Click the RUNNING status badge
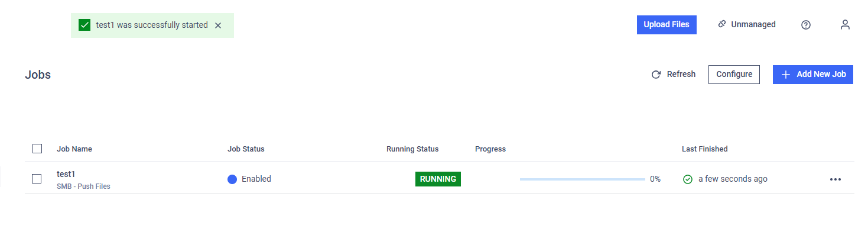The image size is (868, 235). pyautogui.click(x=438, y=179)
